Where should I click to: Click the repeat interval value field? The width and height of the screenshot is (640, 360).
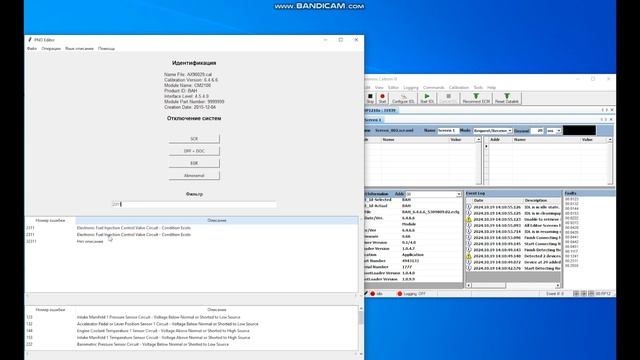pos(537,131)
